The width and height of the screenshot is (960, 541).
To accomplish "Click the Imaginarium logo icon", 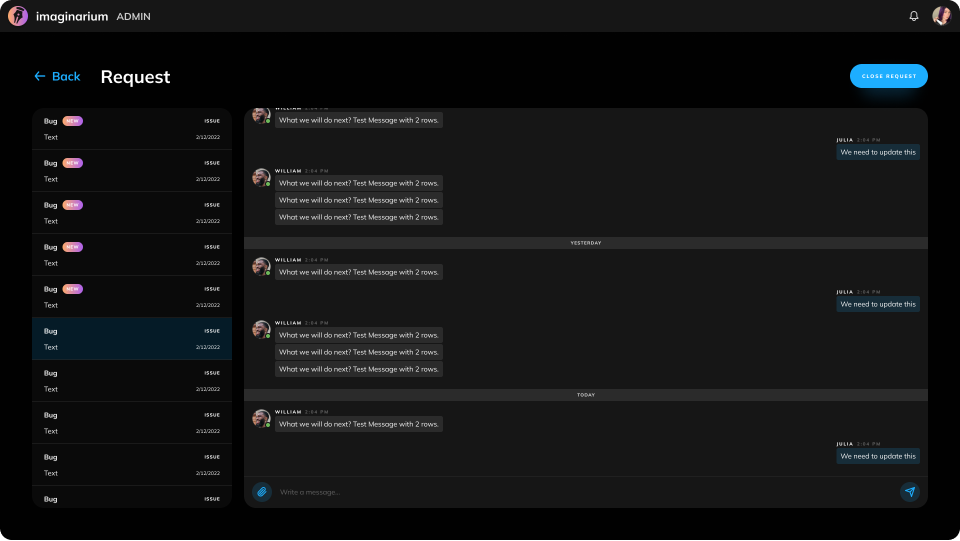I will click(x=18, y=16).
